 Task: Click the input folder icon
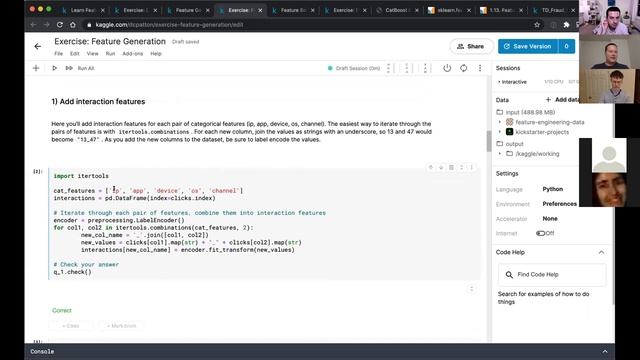pyautogui.click(x=500, y=112)
